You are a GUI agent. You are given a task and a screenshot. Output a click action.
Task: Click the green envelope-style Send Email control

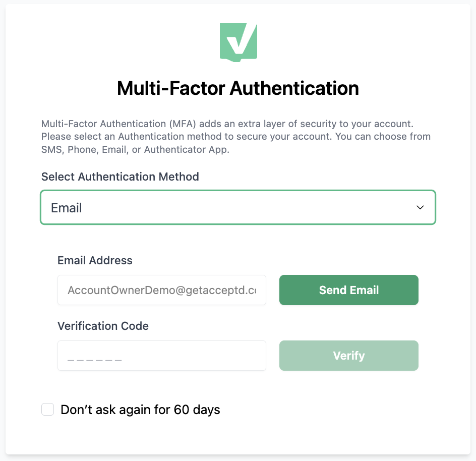click(x=348, y=290)
